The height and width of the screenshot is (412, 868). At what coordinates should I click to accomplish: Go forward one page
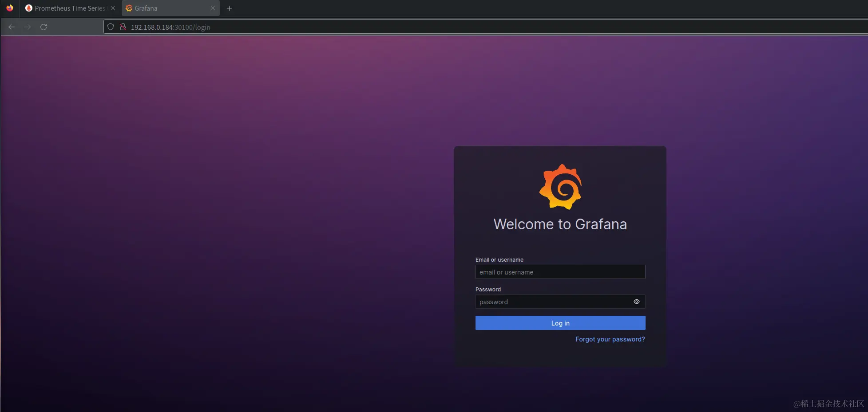[x=28, y=27]
